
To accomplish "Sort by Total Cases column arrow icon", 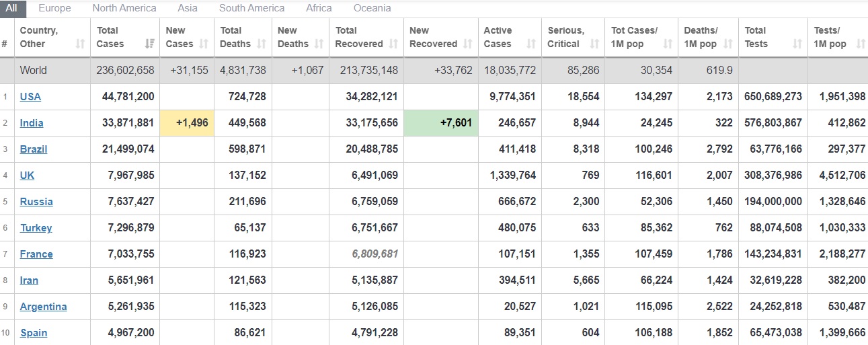I will click(149, 44).
